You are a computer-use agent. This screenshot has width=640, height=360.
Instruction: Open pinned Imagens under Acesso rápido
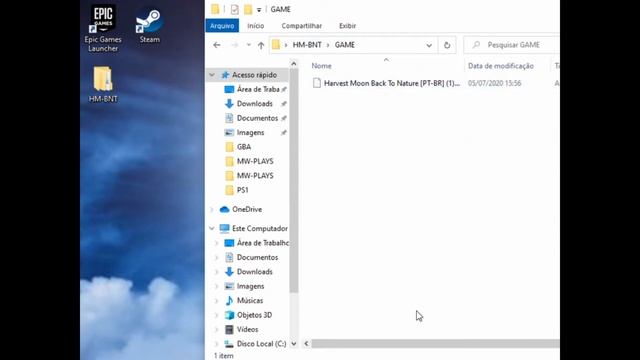coord(250,133)
